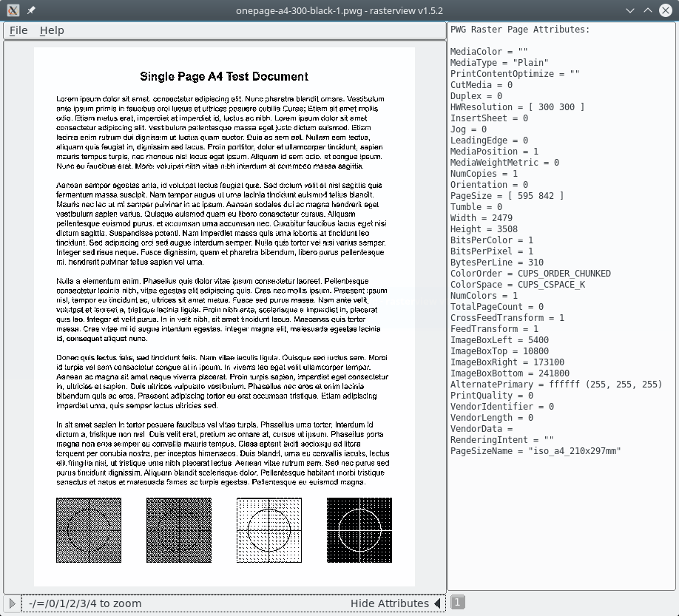This screenshot has height=616, width=679.
Task: Click the 'ImageBoxRight = 173100' line
Action: click(x=507, y=362)
